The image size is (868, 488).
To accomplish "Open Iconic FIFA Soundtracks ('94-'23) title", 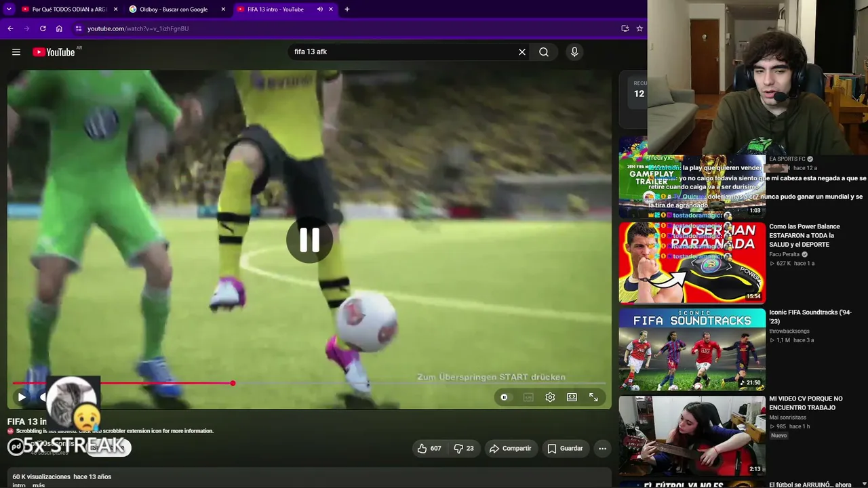I will coord(810,317).
